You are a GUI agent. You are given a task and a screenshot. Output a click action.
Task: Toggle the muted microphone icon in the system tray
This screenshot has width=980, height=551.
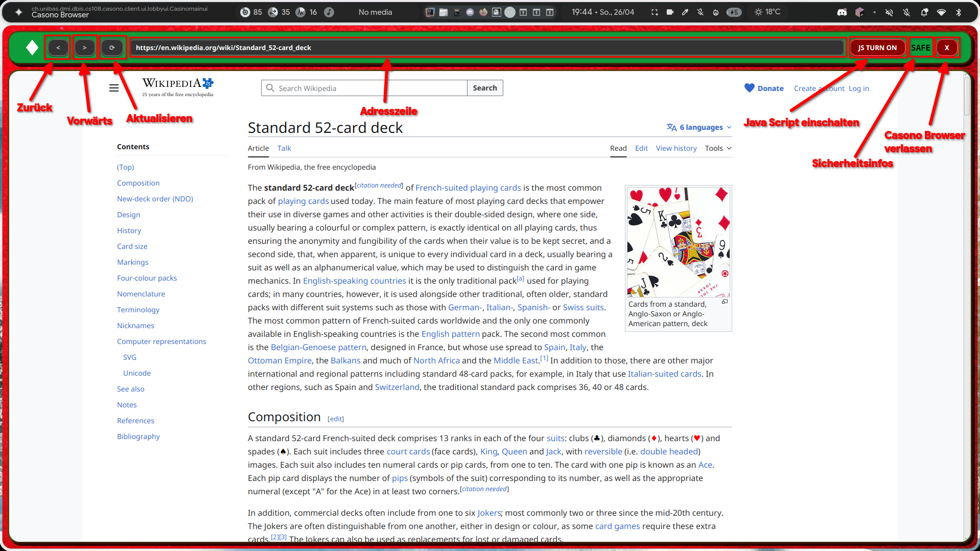coord(906,12)
